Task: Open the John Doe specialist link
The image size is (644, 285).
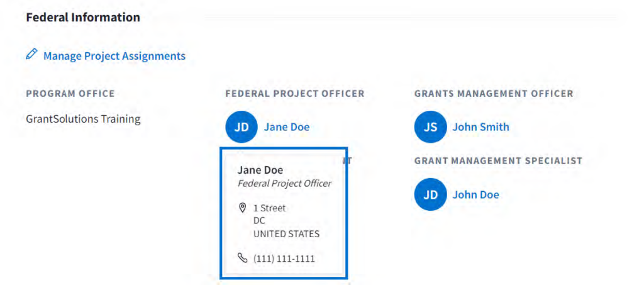Action: [x=475, y=194]
